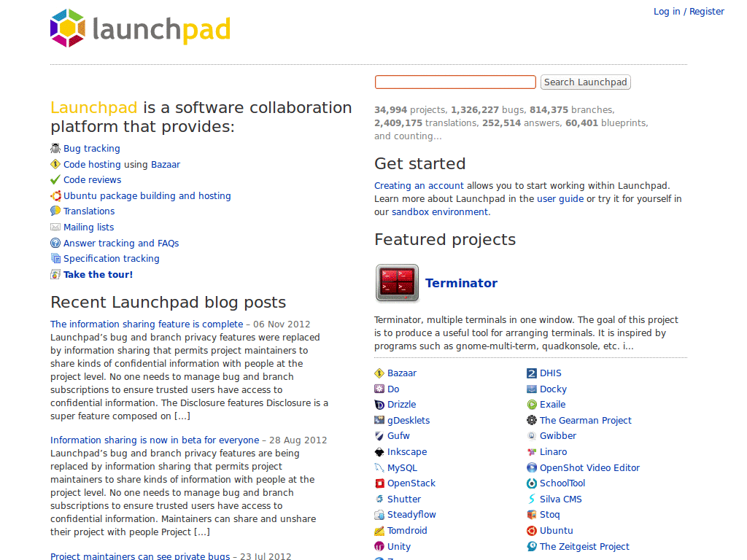Click the MySQL dolphin icon
This screenshot has width=747, height=560.
coord(379,468)
